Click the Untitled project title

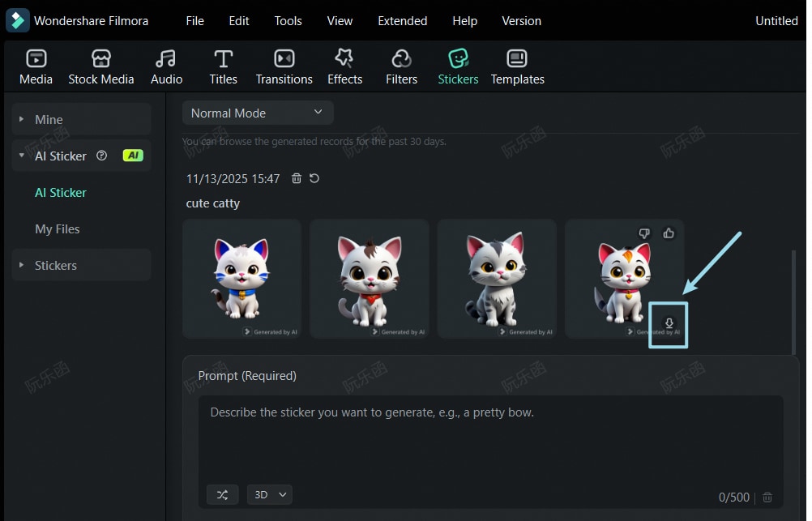(776, 21)
